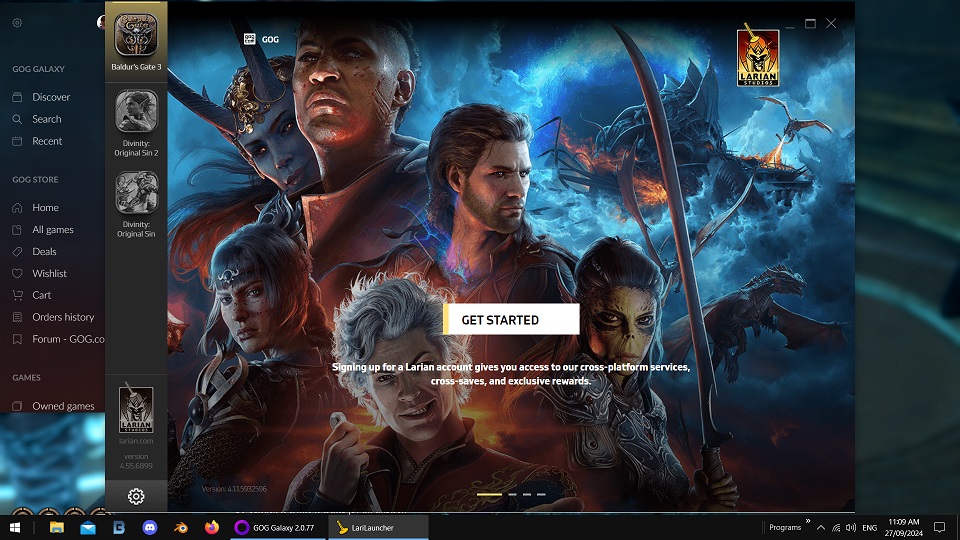The image size is (960, 540).
Task: Open the volume tray icon
Action: 851,527
